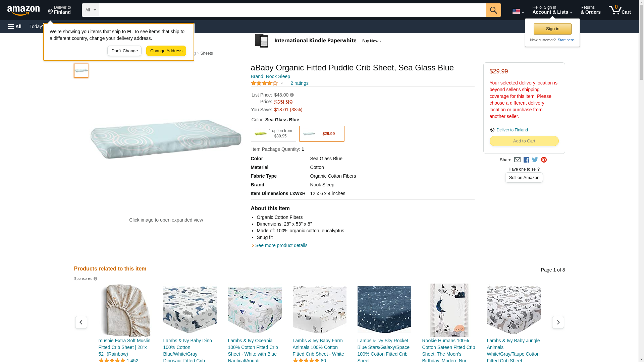The height and width of the screenshot is (362, 644).
Task: Open the All hamburger menu
Action: click(x=15, y=26)
